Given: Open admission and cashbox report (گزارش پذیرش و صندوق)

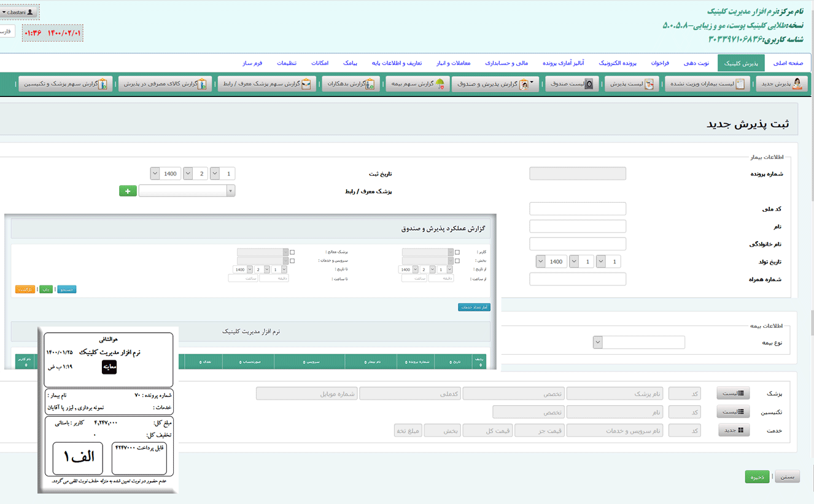Looking at the screenshot, I should pyautogui.click(x=495, y=84).
